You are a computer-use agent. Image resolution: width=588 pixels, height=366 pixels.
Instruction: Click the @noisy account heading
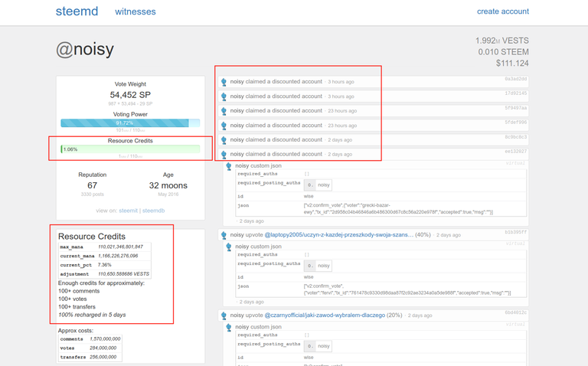coord(85,49)
